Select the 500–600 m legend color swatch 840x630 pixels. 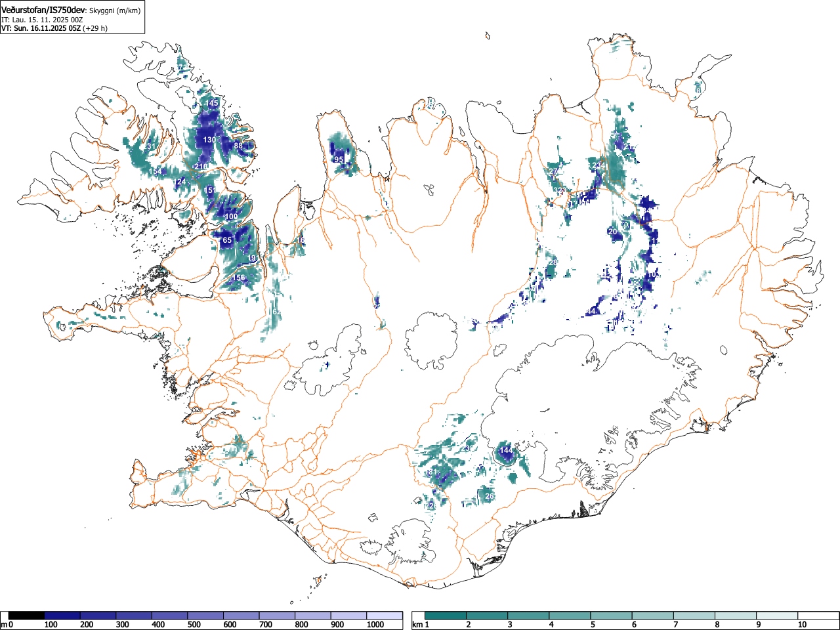205,616
